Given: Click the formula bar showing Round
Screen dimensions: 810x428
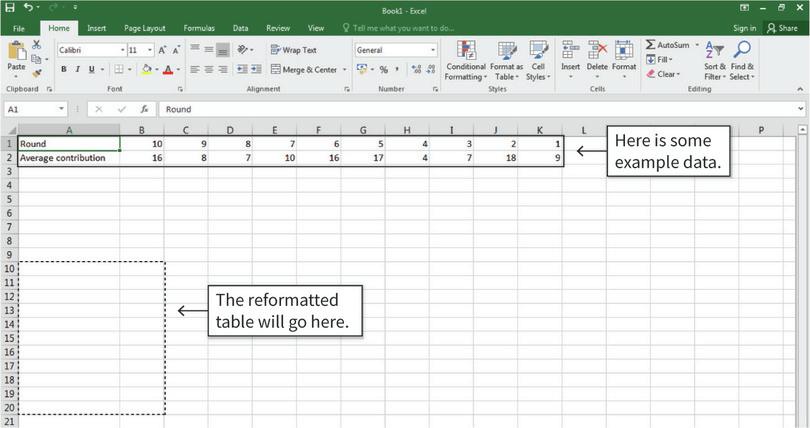Looking at the screenshot, I should (478, 109).
